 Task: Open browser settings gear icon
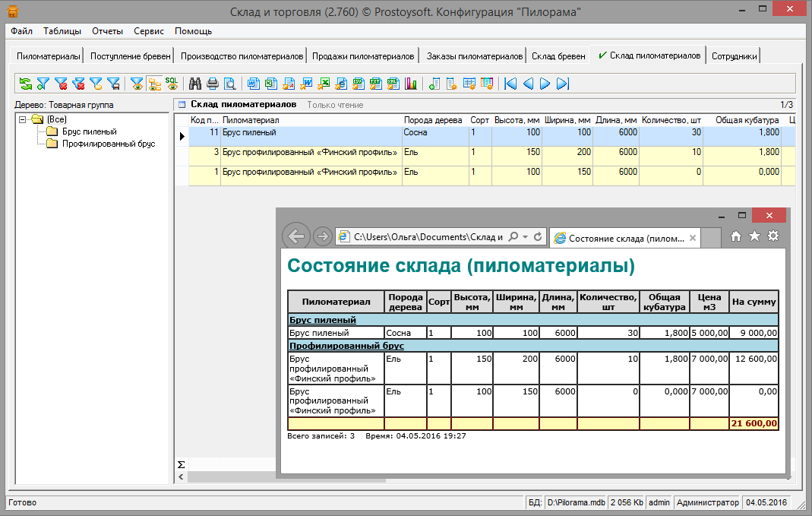[773, 236]
